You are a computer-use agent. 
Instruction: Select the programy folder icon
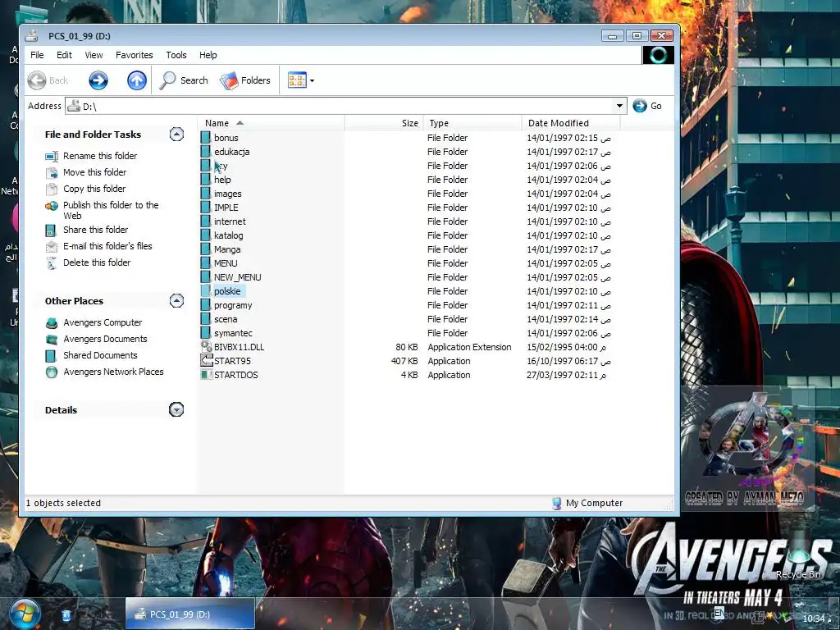click(206, 305)
